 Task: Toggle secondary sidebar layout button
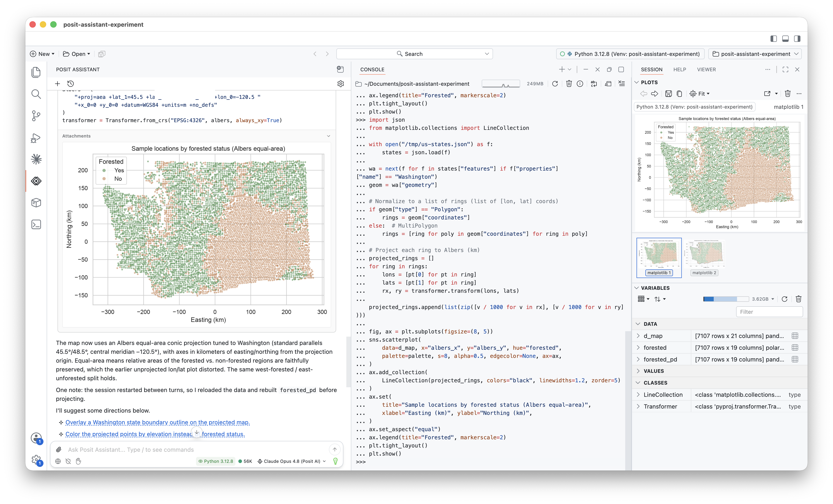797,38
